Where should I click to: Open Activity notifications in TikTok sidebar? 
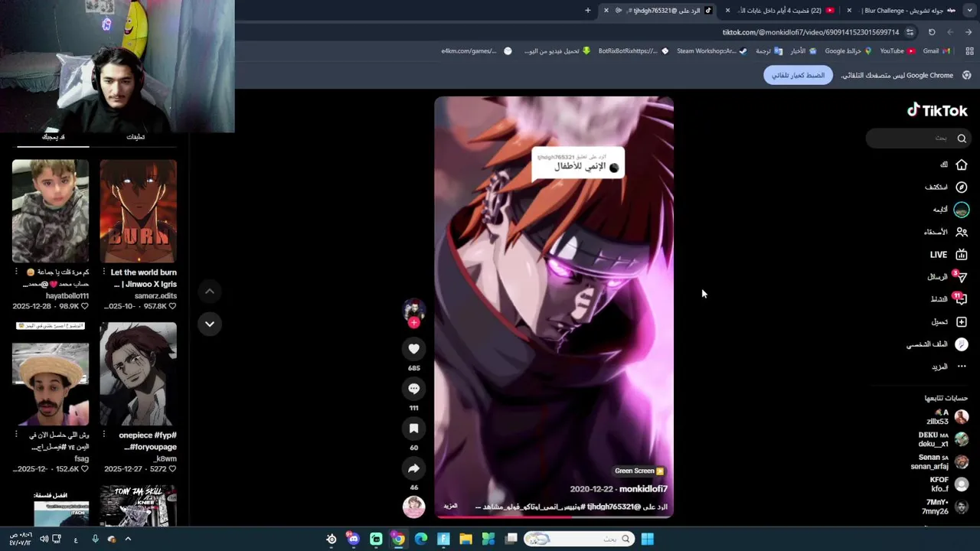click(949, 298)
